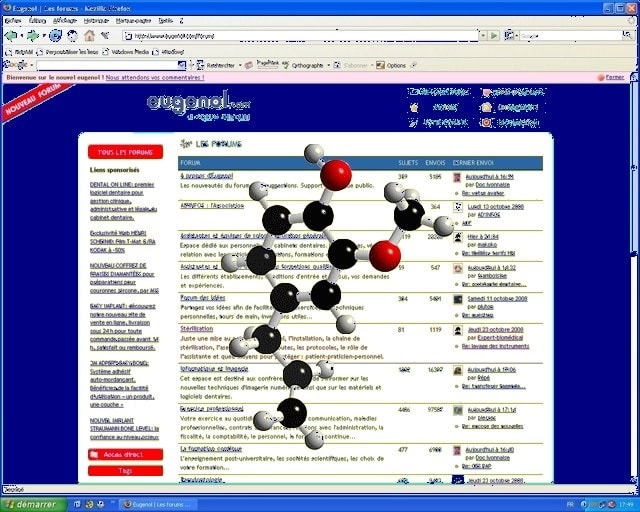Open Google toolbar Options
Image resolution: width=640 pixels, height=512 pixels.
pos(391,65)
